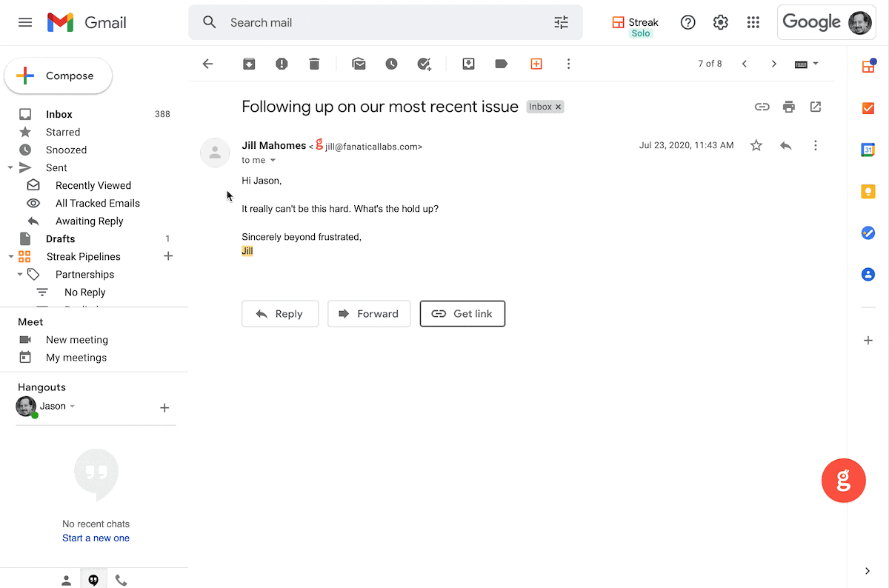Open the main menu hamburger icon
889x588 pixels.
(x=25, y=22)
